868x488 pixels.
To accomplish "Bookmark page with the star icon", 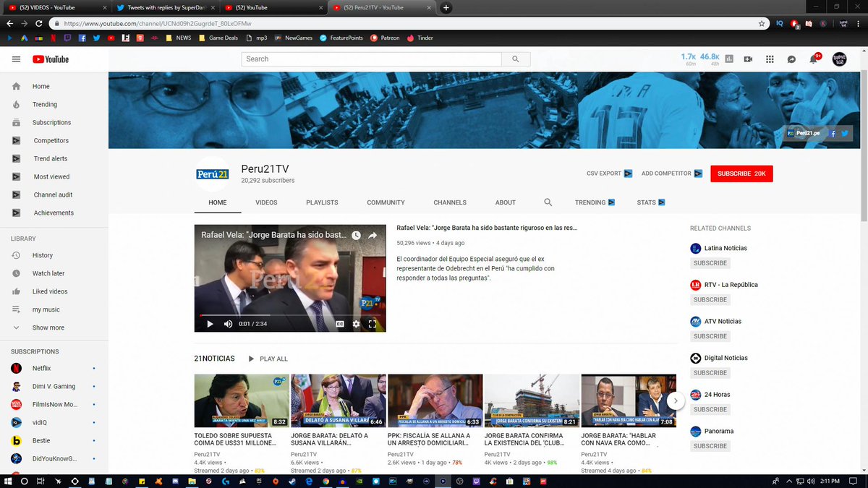I will coord(762,23).
